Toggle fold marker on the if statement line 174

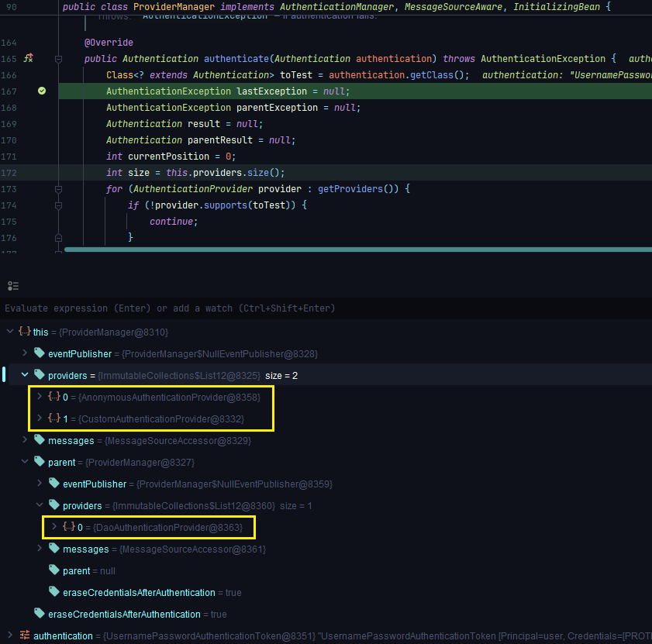(58, 205)
